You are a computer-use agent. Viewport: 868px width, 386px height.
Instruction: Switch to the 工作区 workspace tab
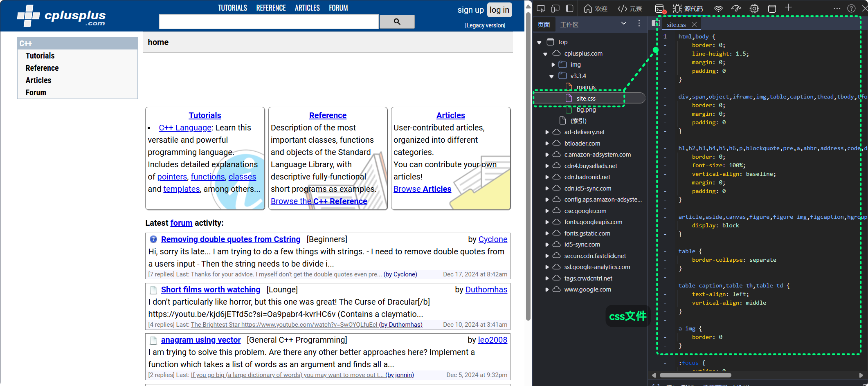pos(569,25)
